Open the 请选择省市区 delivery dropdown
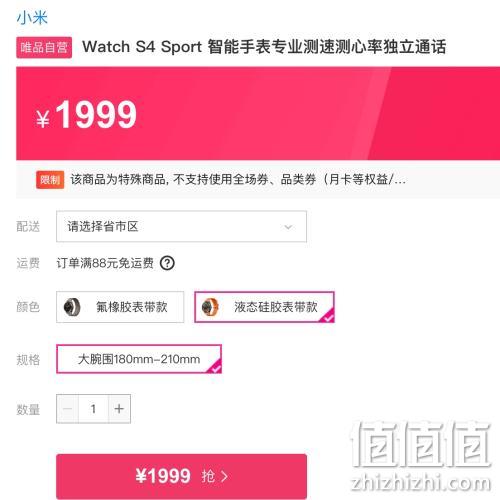This screenshot has height=500, width=500. 181,226
